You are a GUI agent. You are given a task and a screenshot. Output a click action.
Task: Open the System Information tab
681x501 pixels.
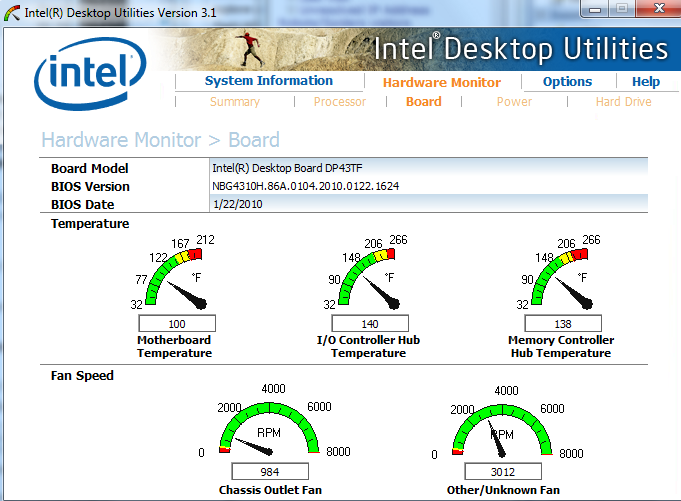click(x=269, y=81)
